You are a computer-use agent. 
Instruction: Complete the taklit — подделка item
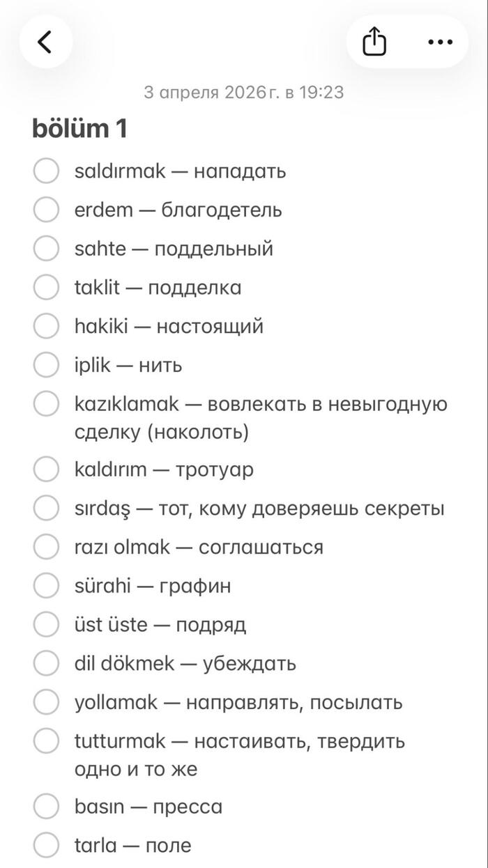pyautogui.click(x=46, y=287)
